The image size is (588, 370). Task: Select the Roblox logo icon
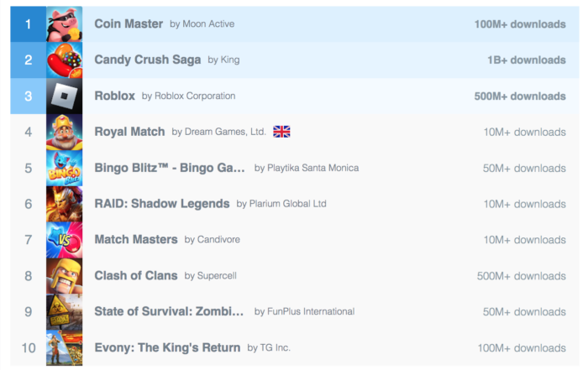coord(64,96)
